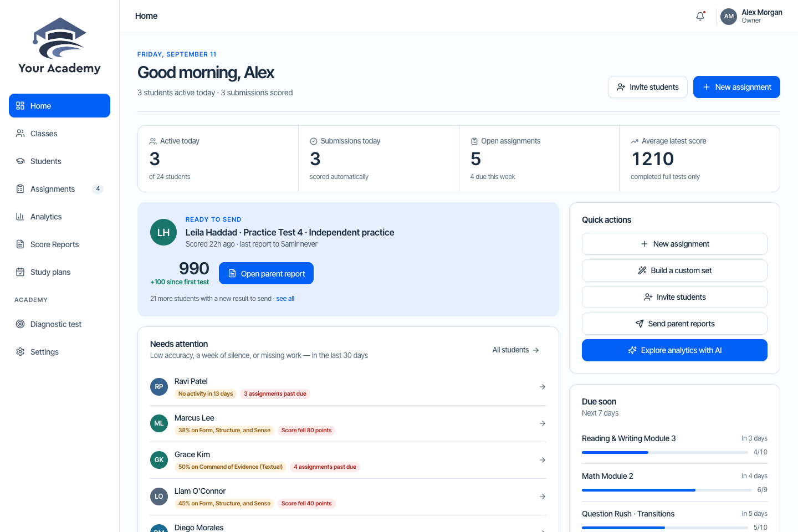Click the AM avatar for Alex Morgan
798x532 pixels.
click(x=729, y=17)
